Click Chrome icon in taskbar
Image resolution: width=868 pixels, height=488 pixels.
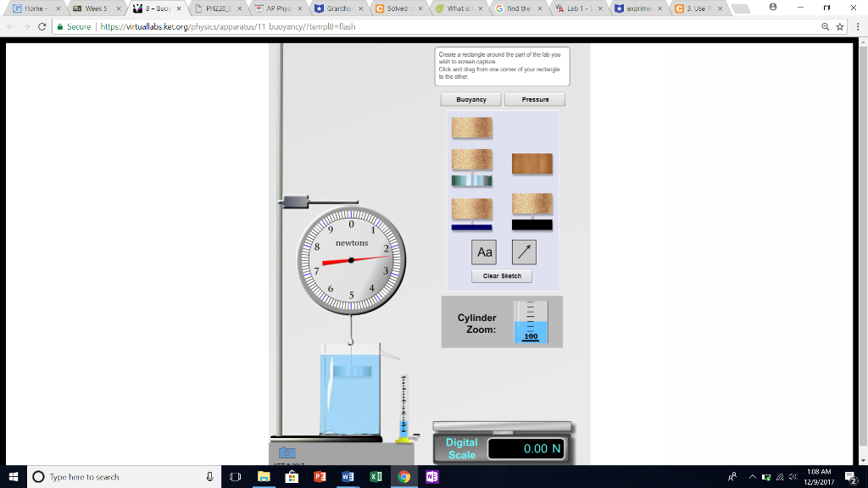404,476
